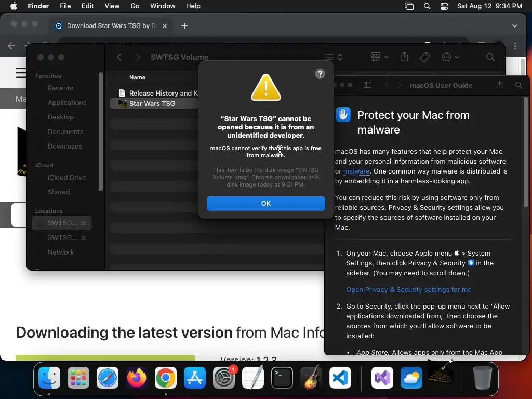The image size is (532, 399).
Task: Open the Window menu
Action: point(163,6)
